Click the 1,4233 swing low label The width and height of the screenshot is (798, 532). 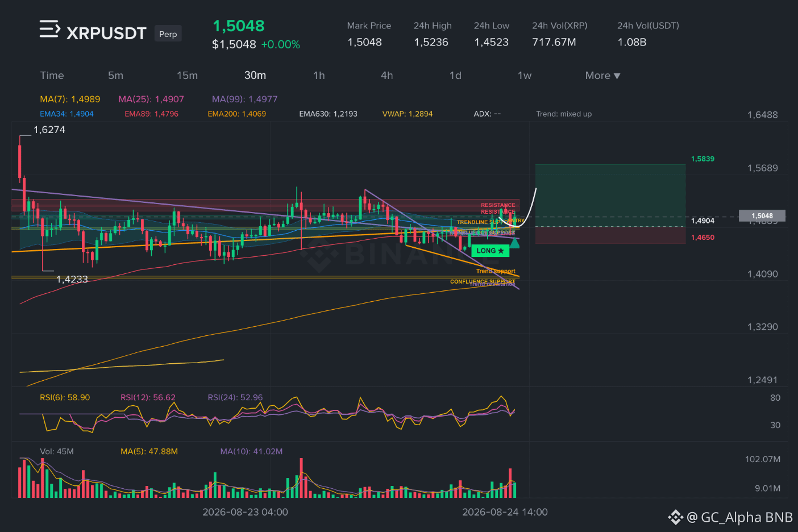tap(72, 279)
